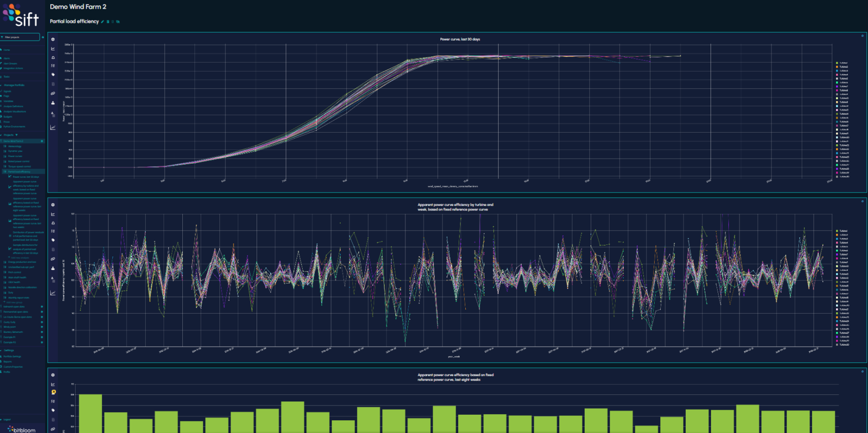Click Turbine2 colour swatch in Power curve legend
The image size is (868, 433).
click(837, 67)
